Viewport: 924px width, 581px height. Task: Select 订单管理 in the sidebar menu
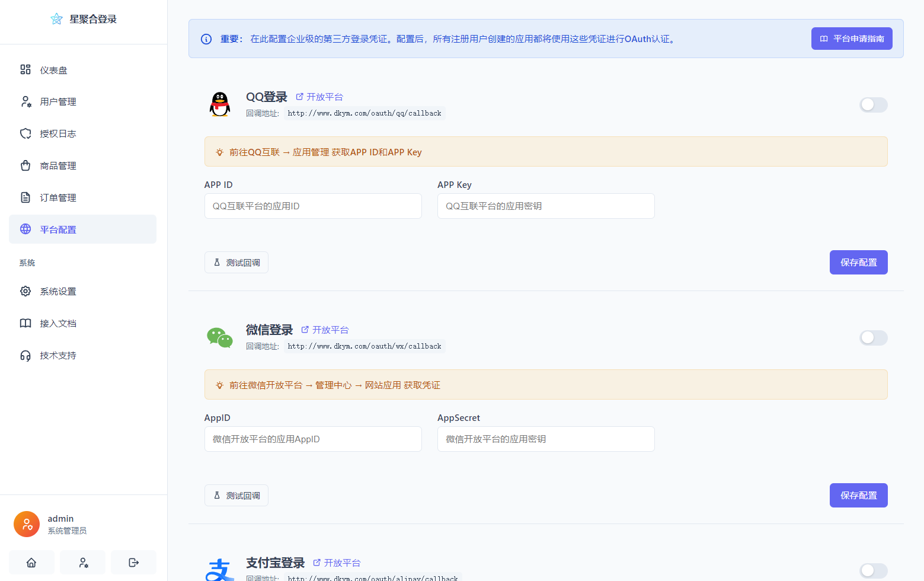pos(57,197)
